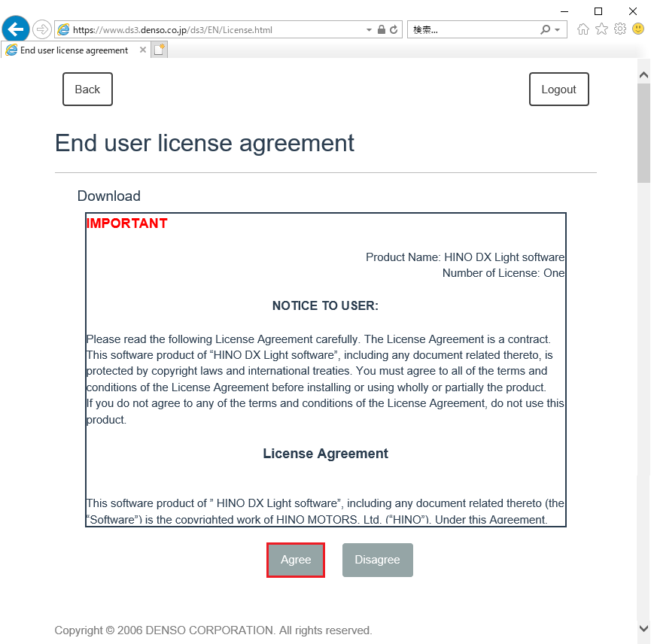Click the End user license agreement heading
This screenshot has width=651, height=644.
205,143
